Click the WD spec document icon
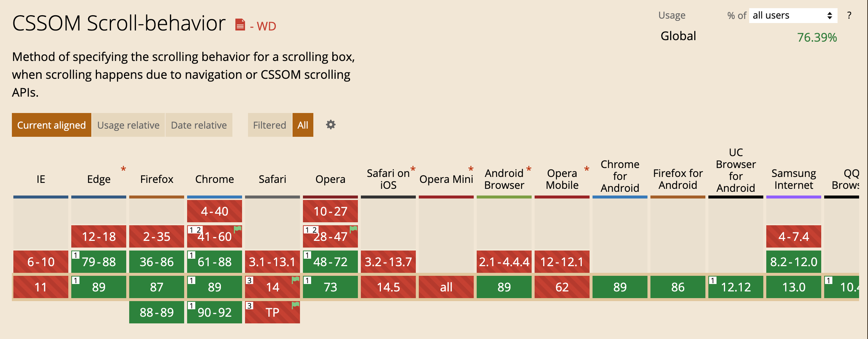Viewport: 868px width, 339px height. click(240, 25)
